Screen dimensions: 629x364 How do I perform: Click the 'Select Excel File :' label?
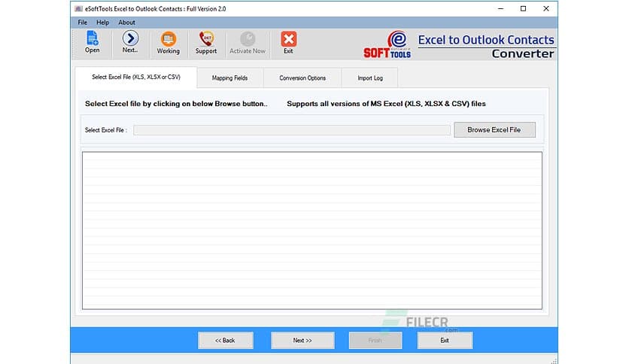point(106,130)
